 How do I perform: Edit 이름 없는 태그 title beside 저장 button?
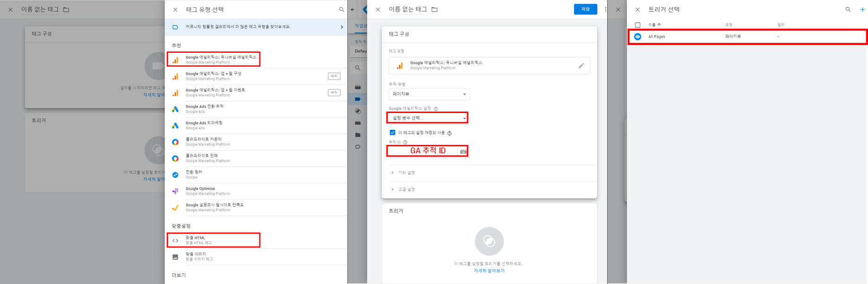[408, 9]
